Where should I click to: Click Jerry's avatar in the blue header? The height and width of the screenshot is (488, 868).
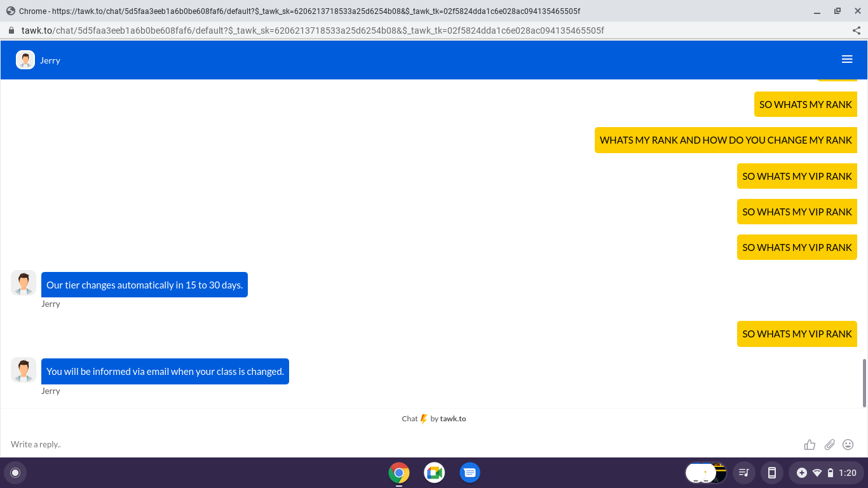[25, 60]
